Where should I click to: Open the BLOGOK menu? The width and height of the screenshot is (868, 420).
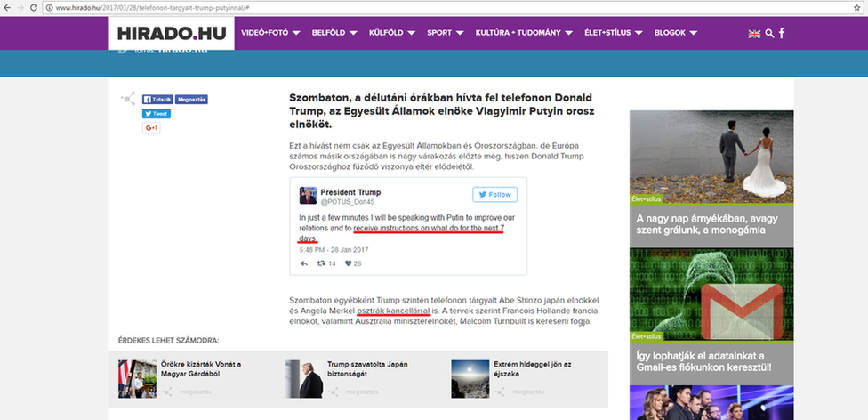pyautogui.click(x=670, y=33)
